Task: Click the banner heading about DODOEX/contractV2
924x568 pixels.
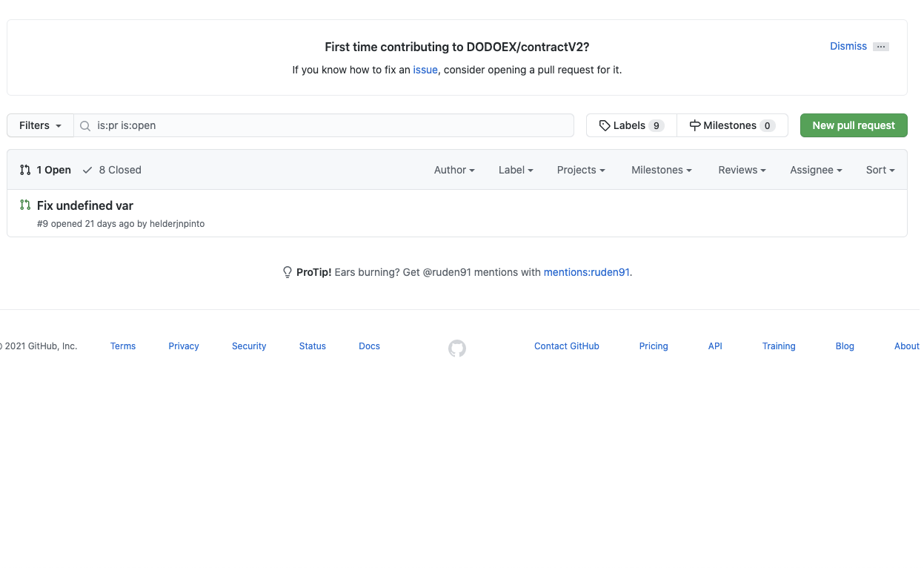Action: coord(457,47)
